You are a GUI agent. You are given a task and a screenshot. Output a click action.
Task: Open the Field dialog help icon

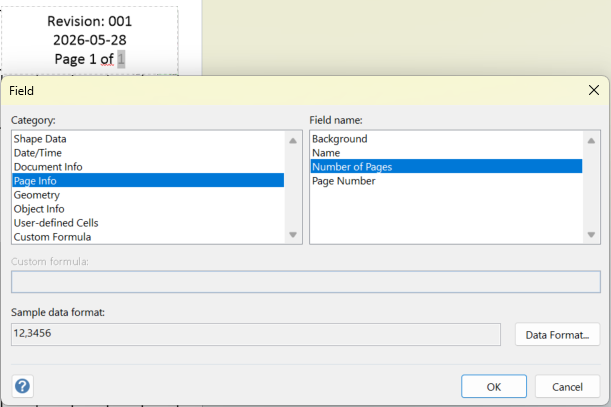(x=22, y=386)
